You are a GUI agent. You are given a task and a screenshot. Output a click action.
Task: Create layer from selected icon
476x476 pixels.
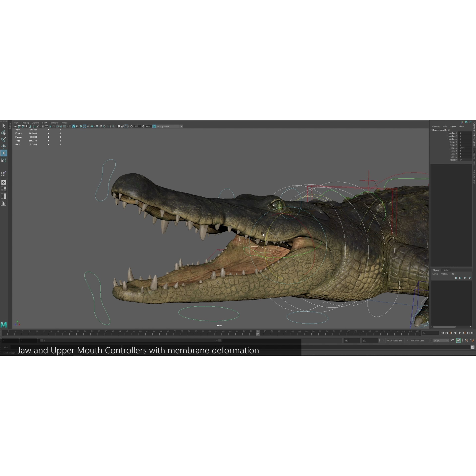pyautogui.click(x=469, y=278)
